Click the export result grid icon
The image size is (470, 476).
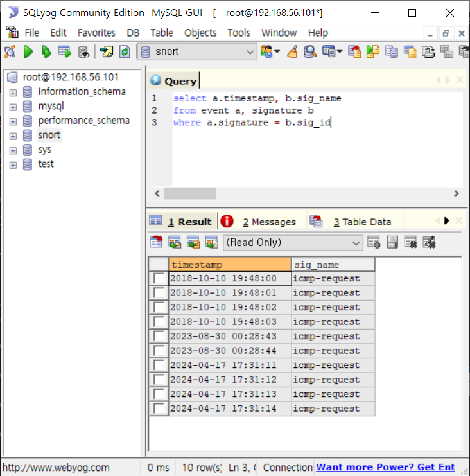click(x=156, y=242)
